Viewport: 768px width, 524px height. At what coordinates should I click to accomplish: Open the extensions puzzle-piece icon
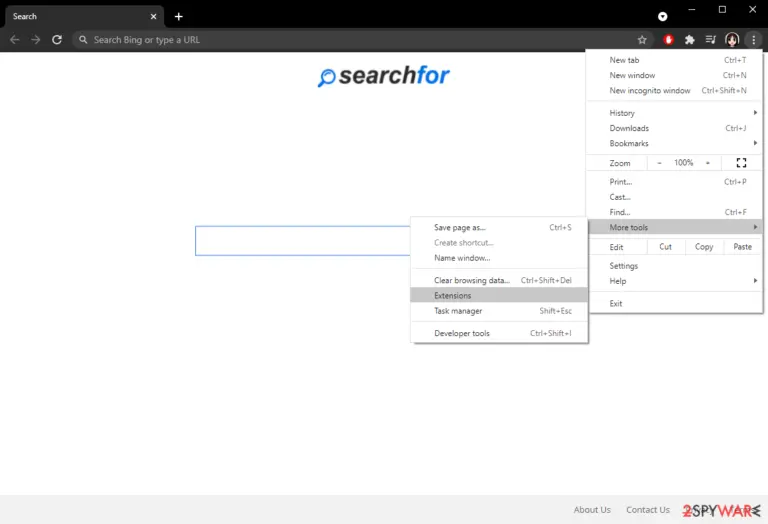pyautogui.click(x=690, y=40)
